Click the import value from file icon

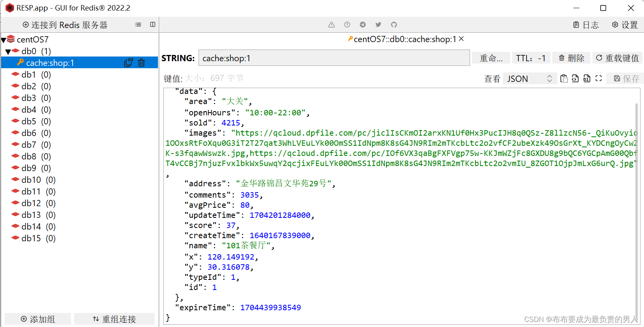click(575, 79)
